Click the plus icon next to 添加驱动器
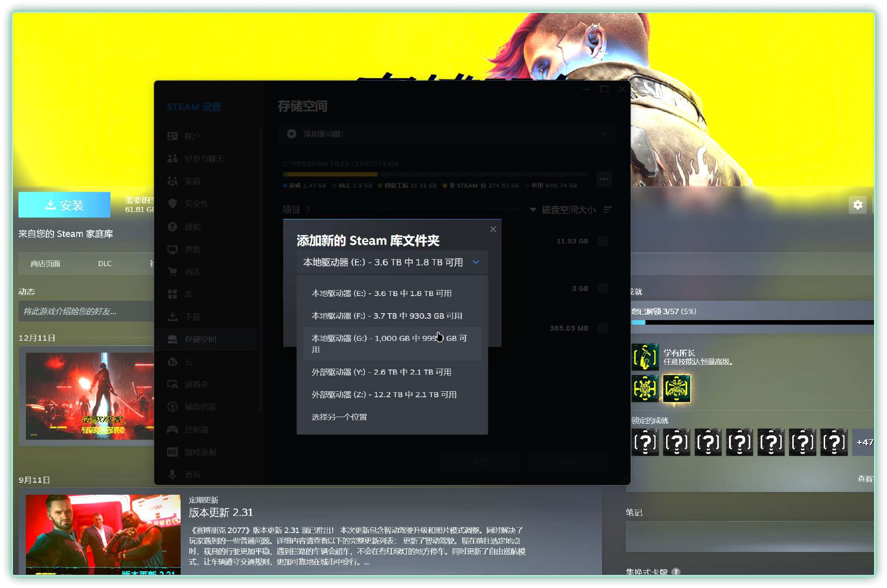The width and height of the screenshot is (887, 588). [292, 134]
